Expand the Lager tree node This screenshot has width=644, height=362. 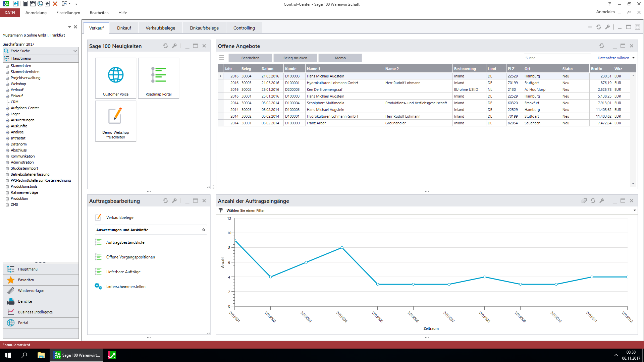pos(7,114)
